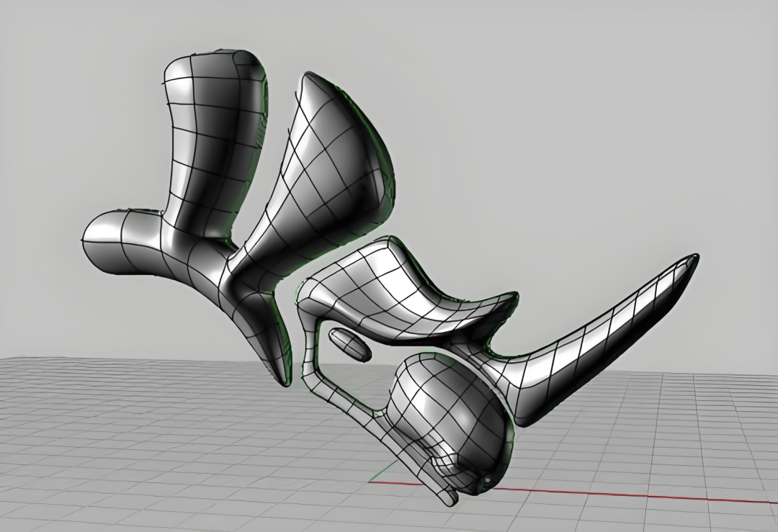Select the small ellipsoid eye object
778x532 pixels.
point(350,343)
